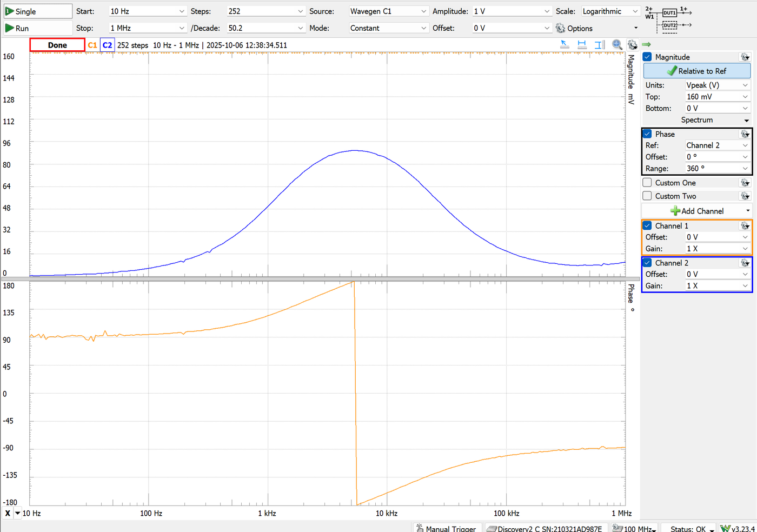Open the Phase Ref Channel 2 dropdown
This screenshot has height=532, width=757.
click(717, 145)
